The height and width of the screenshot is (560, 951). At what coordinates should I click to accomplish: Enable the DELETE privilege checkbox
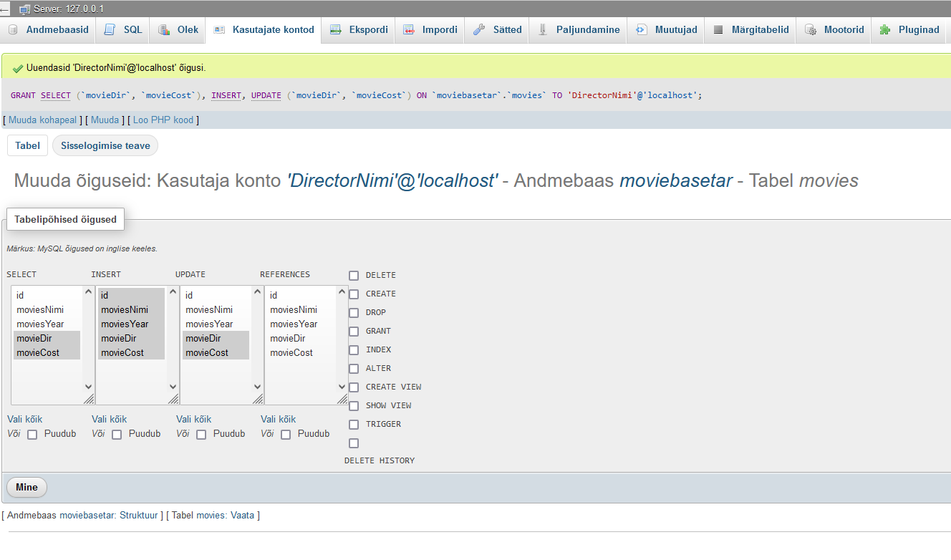(354, 276)
